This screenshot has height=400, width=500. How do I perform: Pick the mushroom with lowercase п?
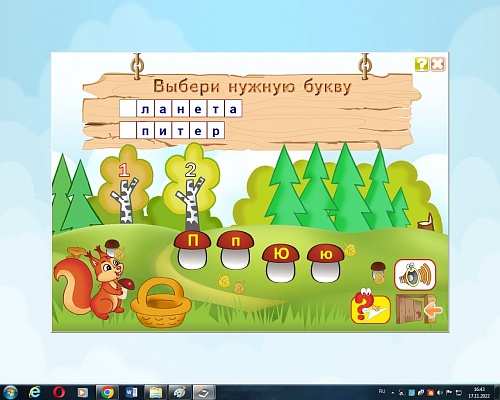(235, 250)
